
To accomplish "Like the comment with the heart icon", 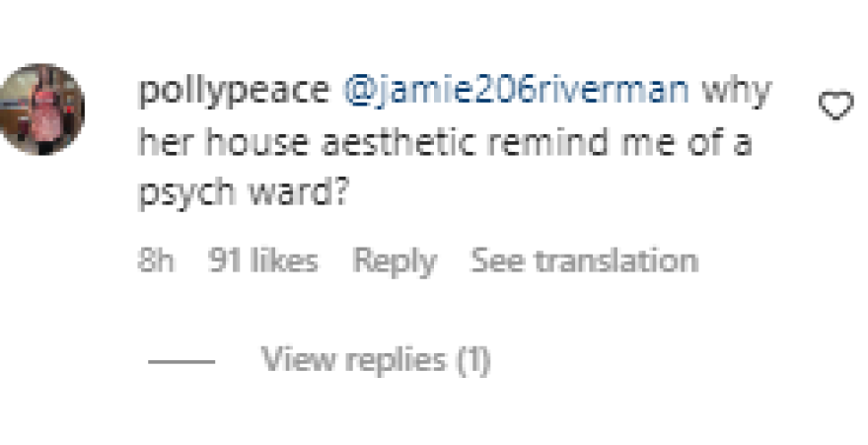I will click(835, 106).
